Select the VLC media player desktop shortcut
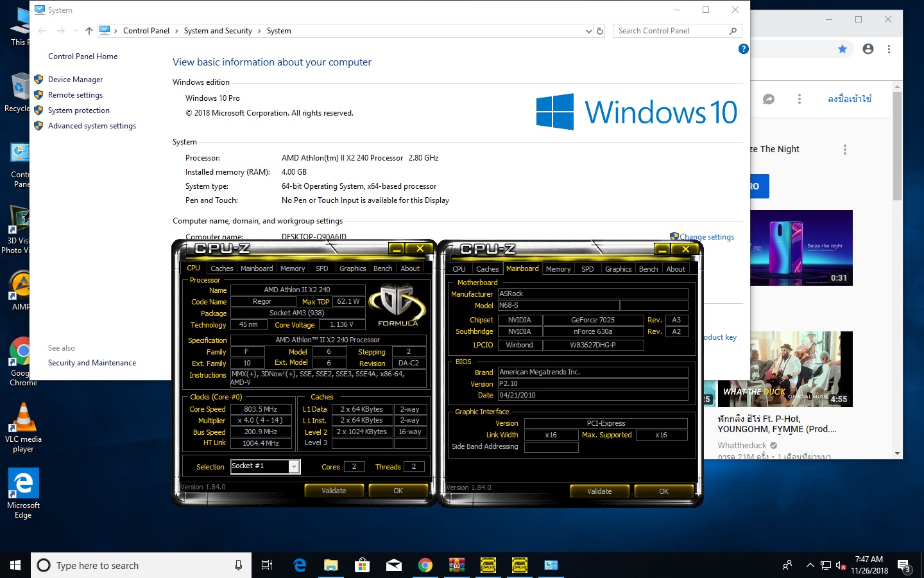 coord(23,428)
